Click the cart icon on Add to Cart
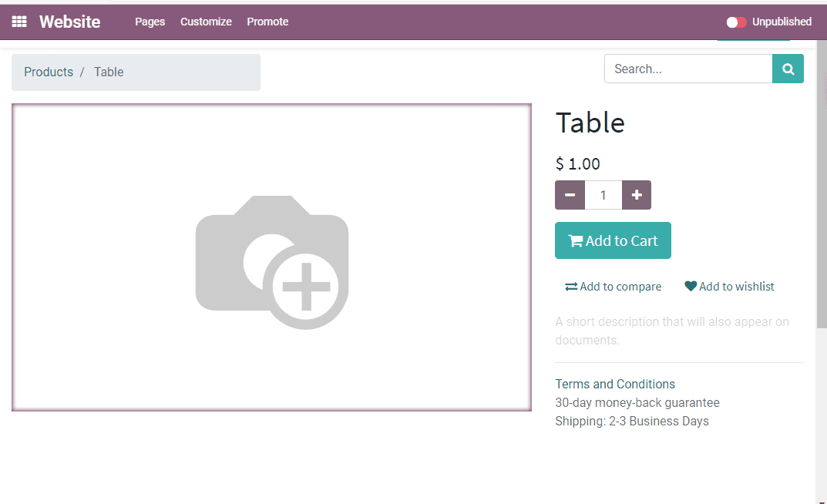827x504 pixels. 576,241
